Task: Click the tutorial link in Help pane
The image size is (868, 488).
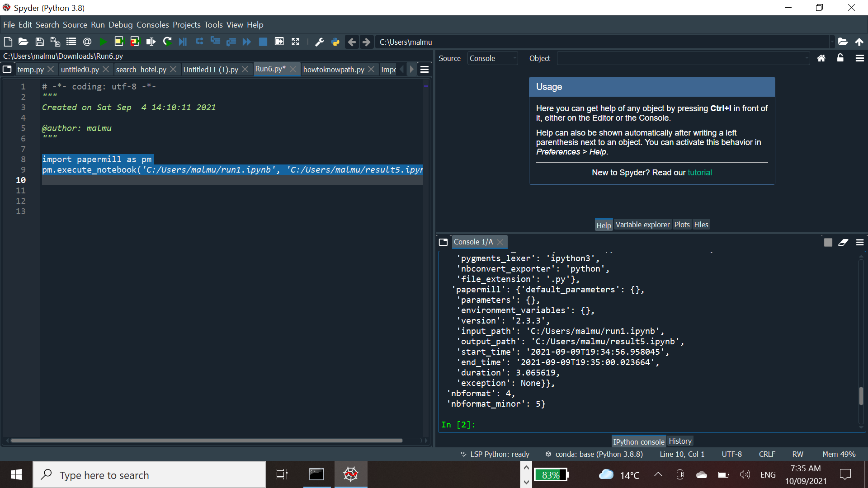Action: 700,172
